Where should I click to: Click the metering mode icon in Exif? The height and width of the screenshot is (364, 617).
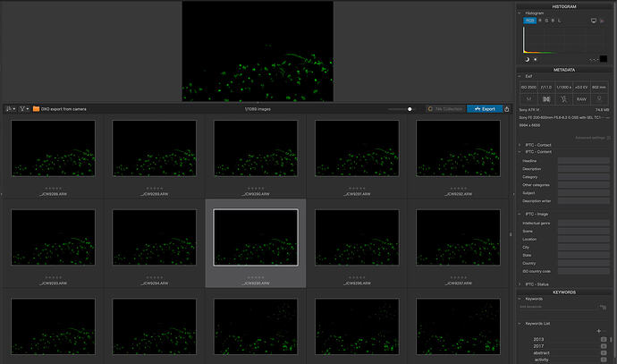tap(546, 99)
